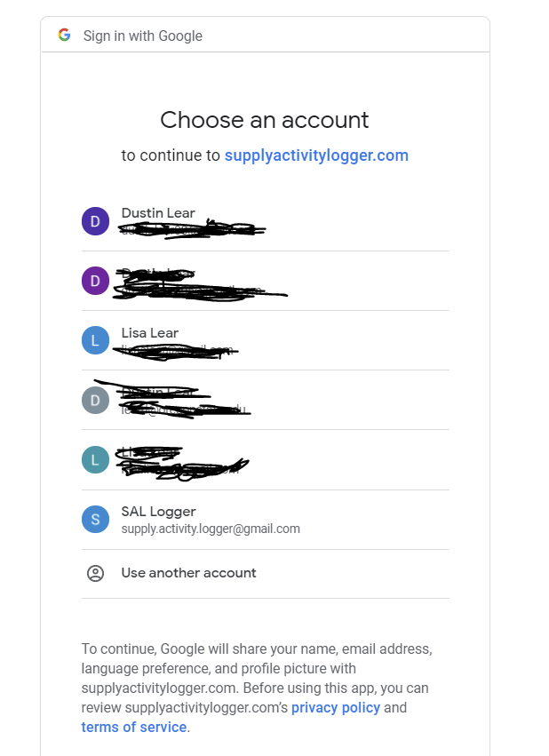Choose "Use another account" text
This screenshot has width=549, height=756.
pyautogui.click(x=188, y=573)
